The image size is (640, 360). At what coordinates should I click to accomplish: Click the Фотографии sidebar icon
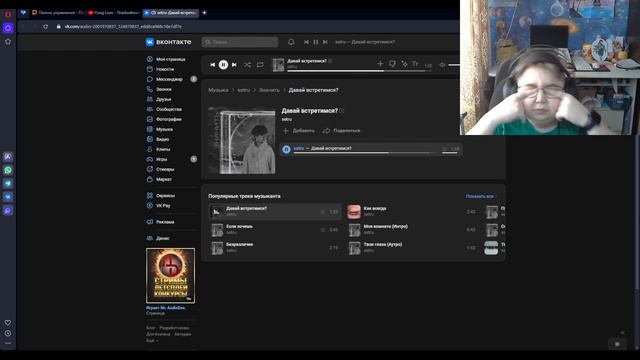pos(150,119)
